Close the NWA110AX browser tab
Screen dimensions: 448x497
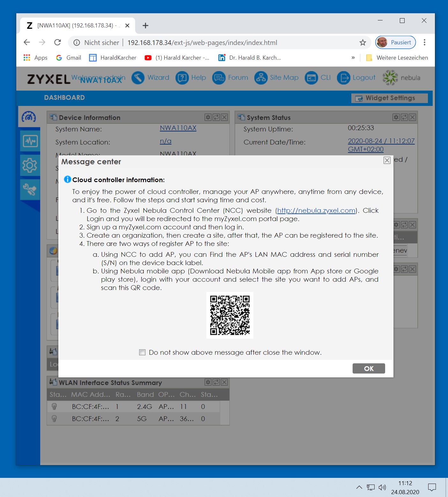(x=127, y=26)
